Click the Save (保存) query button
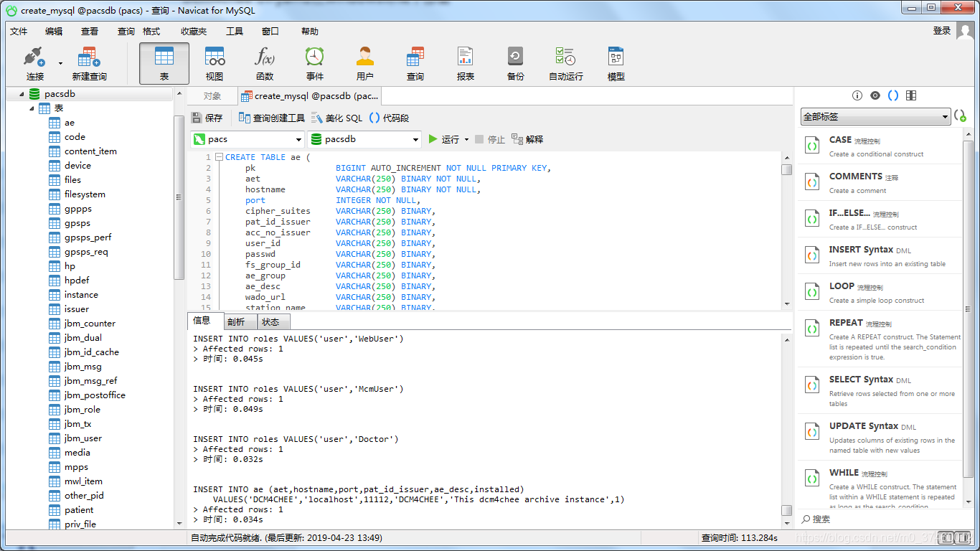Screen dimensions: 980x551 coord(207,118)
